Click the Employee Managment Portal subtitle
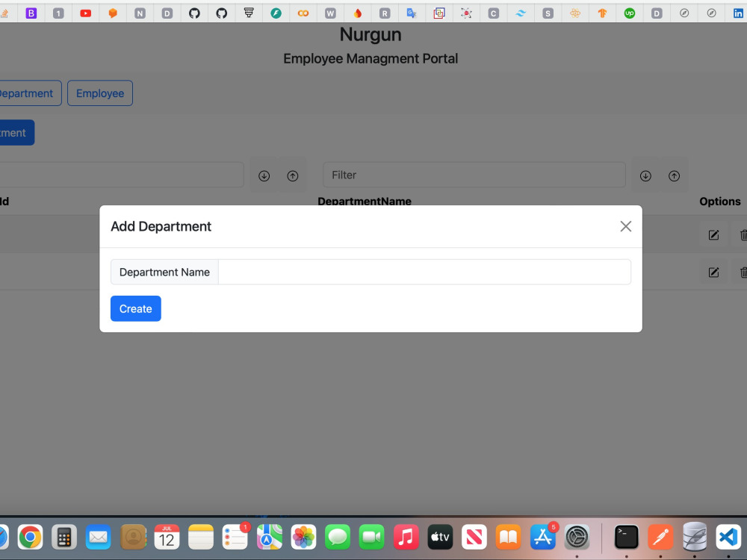747x560 pixels. point(371,58)
